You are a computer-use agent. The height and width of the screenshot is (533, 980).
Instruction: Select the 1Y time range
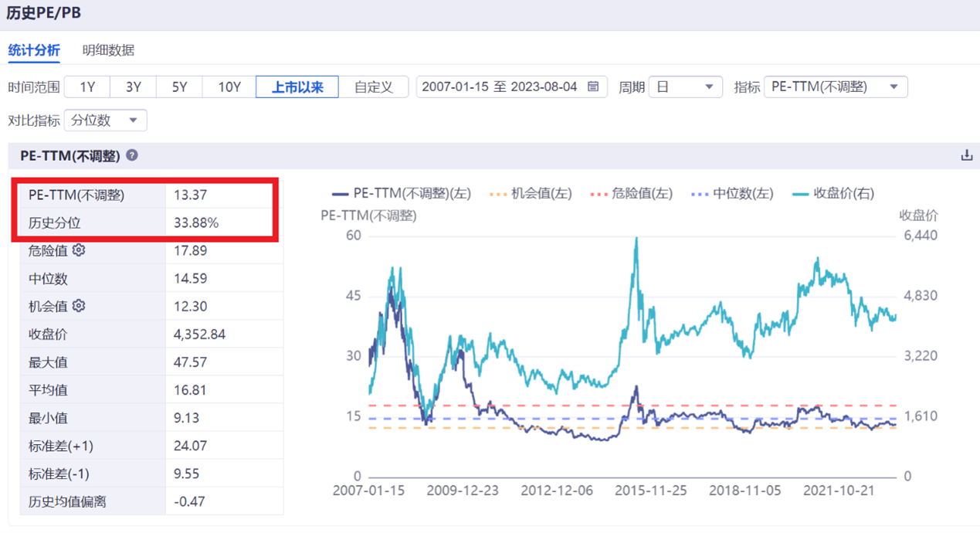(86, 87)
